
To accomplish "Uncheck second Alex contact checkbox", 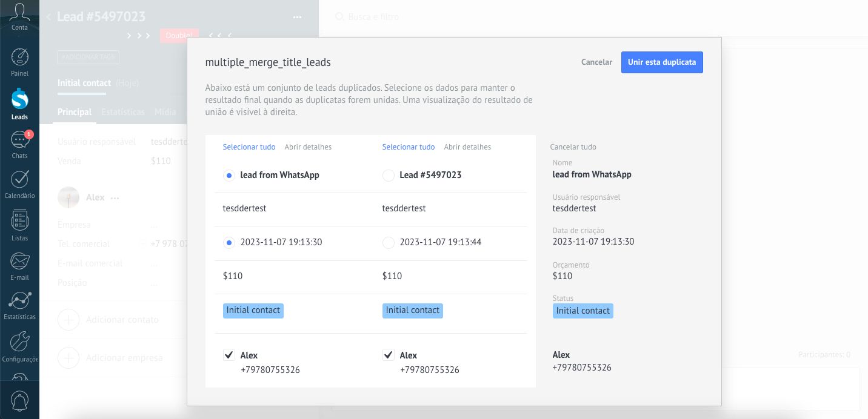I will 389,355.
